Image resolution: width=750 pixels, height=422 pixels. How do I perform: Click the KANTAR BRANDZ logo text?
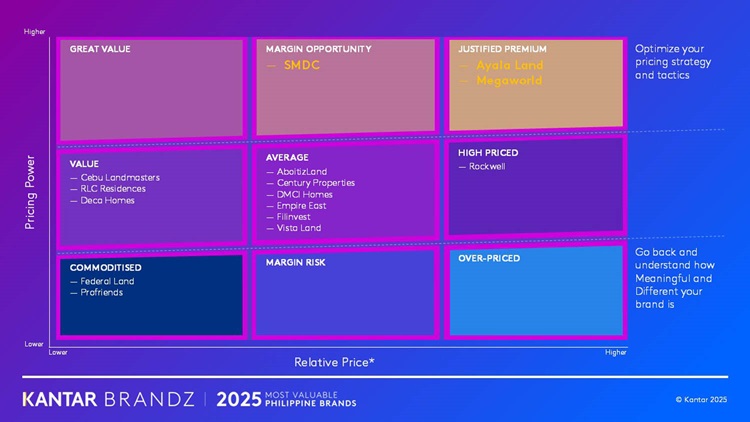[x=108, y=400]
